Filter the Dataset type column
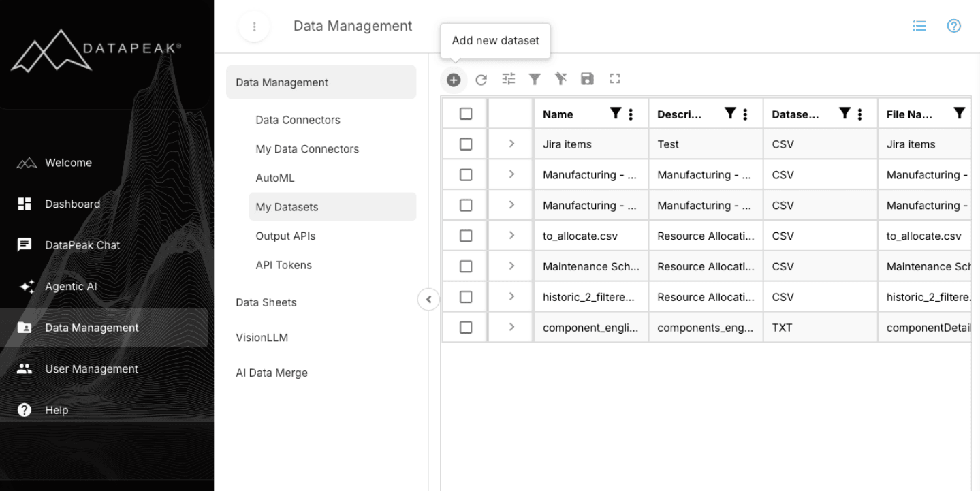This screenshot has height=491, width=980. click(844, 114)
